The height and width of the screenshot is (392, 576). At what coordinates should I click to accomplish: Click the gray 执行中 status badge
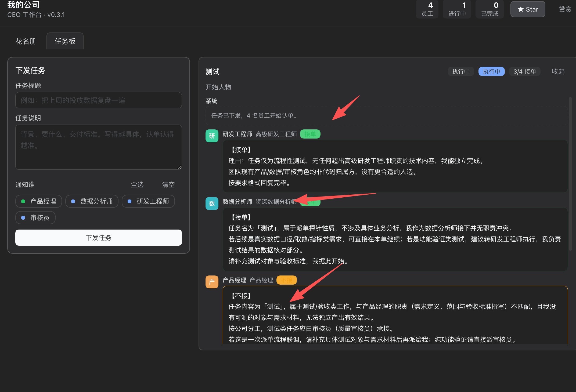point(461,71)
